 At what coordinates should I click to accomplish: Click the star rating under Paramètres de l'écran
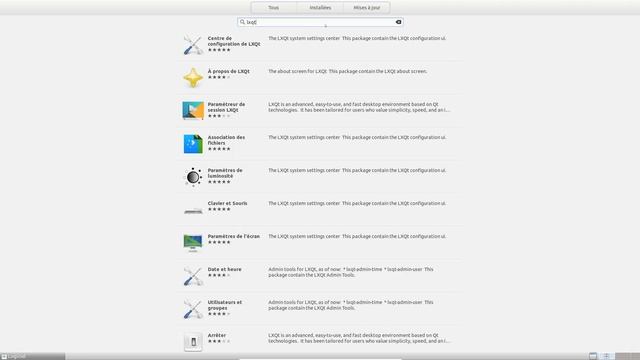coord(219,242)
